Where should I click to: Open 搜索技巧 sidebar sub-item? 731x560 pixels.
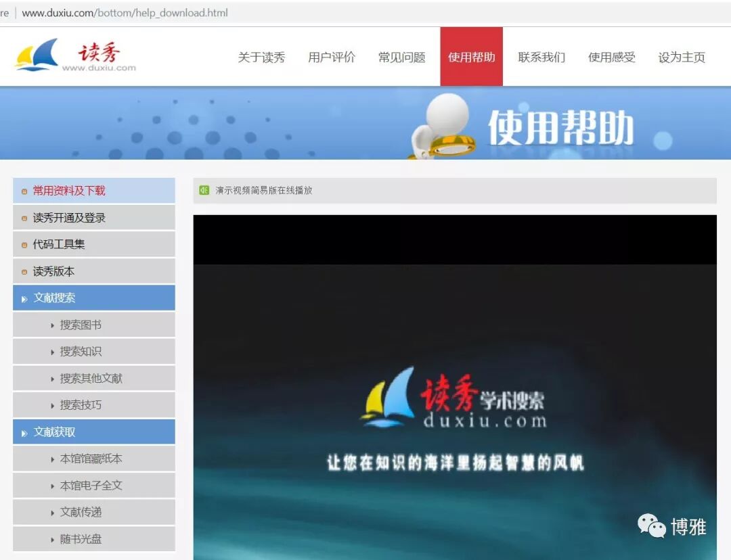point(81,405)
